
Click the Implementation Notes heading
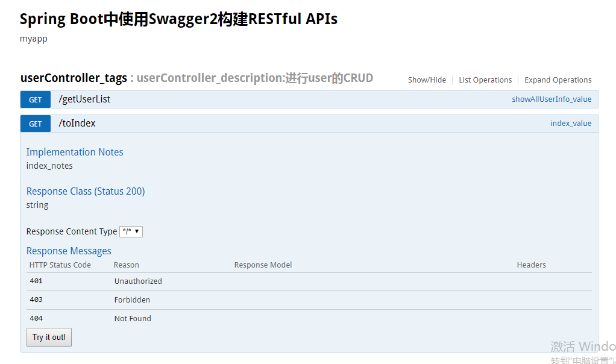(x=75, y=152)
